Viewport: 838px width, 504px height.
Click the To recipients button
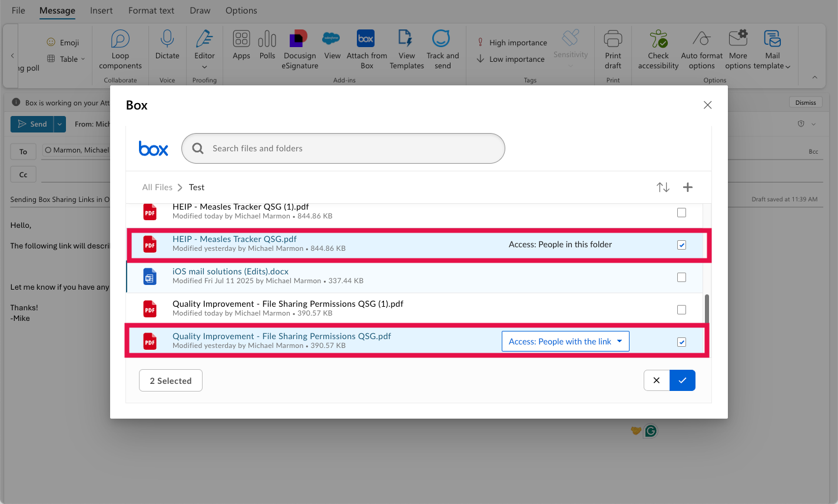coord(24,152)
